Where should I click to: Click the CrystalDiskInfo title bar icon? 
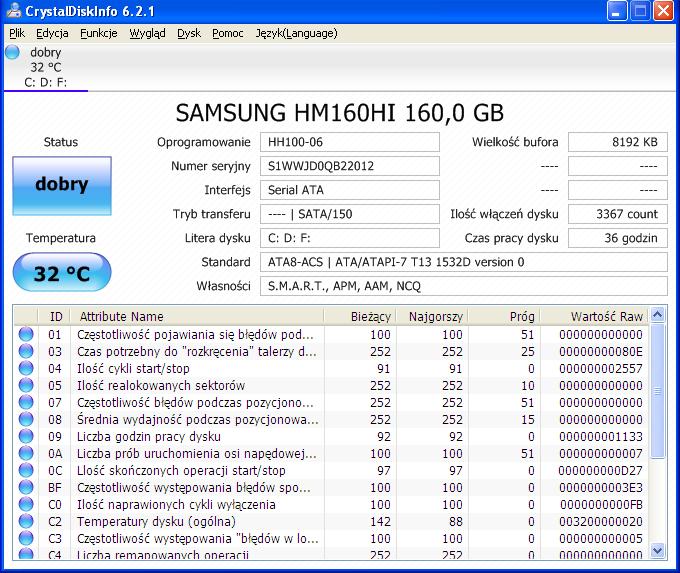tap(13, 10)
